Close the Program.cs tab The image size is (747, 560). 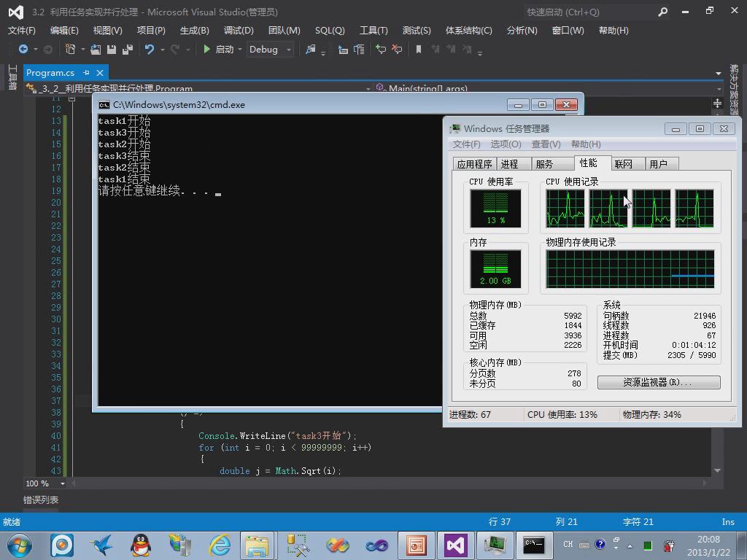pos(99,73)
